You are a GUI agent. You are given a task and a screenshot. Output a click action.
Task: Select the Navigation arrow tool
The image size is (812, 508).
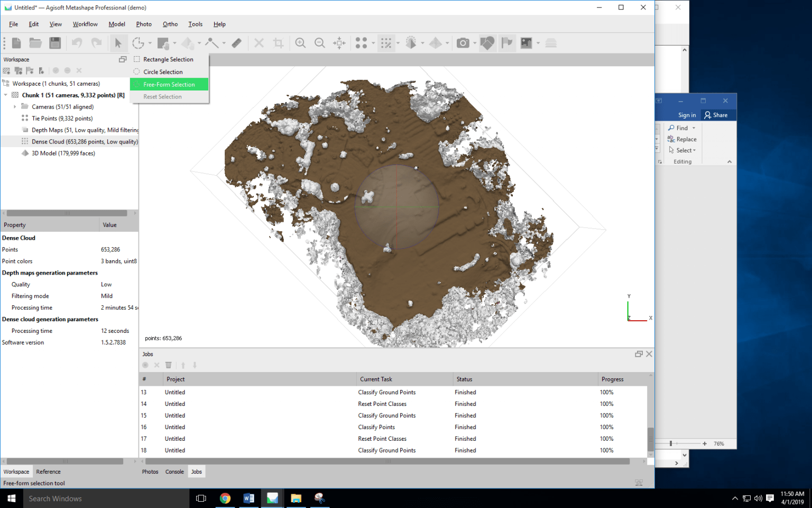(118, 43)
